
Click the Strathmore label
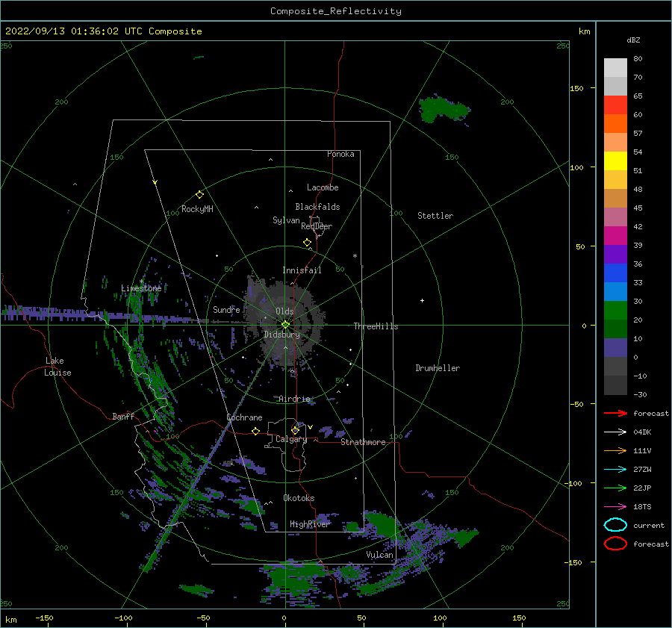[363, 442]
